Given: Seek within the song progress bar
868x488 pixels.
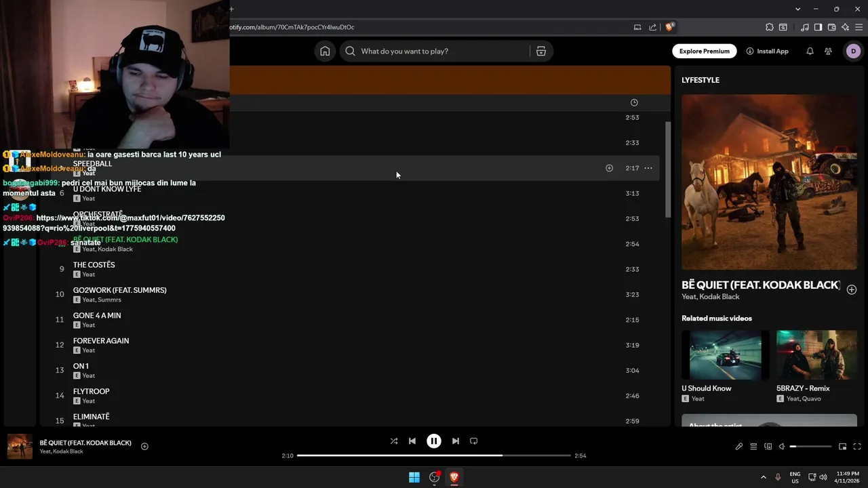Looking at the screenshot, I should [x=434, y=455].
